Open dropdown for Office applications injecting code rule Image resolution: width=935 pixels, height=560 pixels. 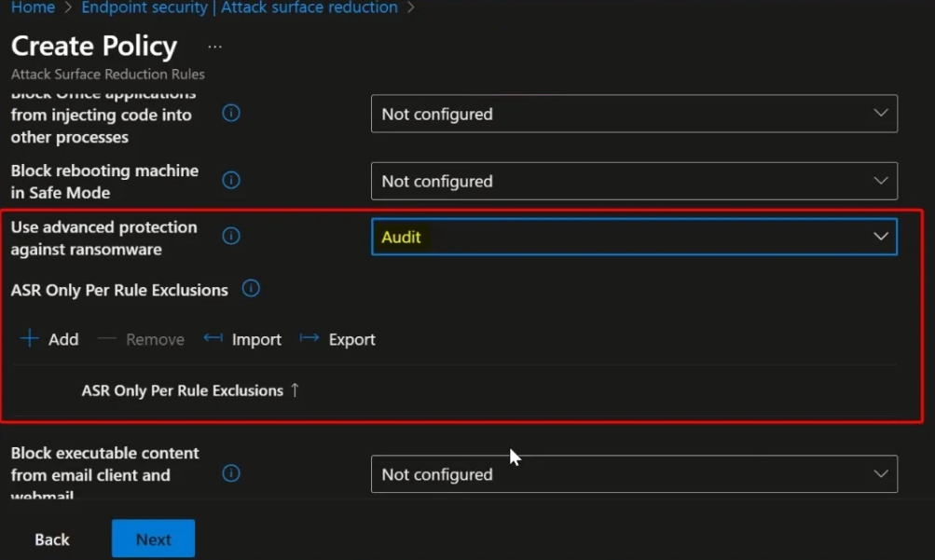634,114
